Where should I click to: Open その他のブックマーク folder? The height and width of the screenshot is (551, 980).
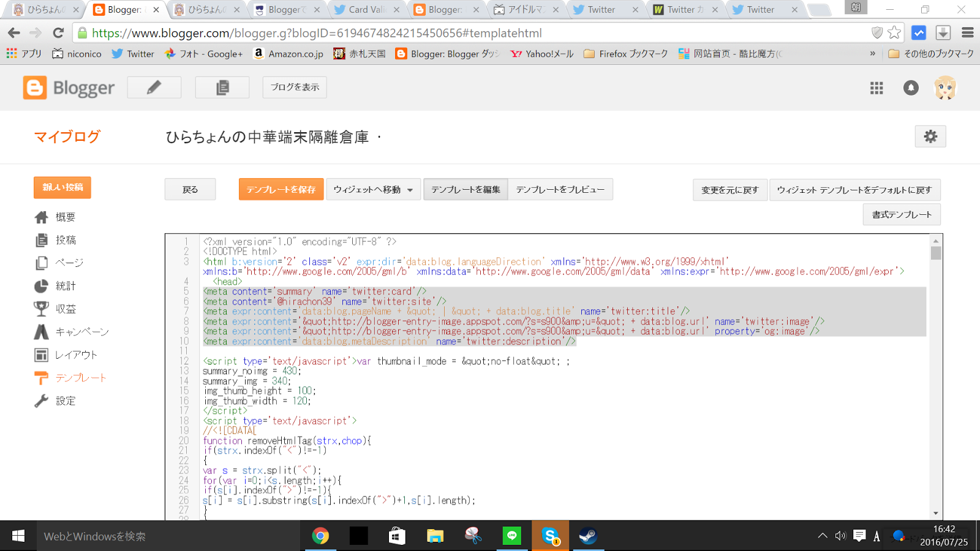[931, 53]
